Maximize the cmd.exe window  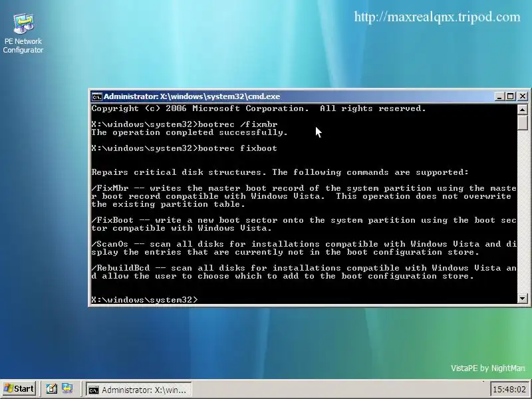510,96
